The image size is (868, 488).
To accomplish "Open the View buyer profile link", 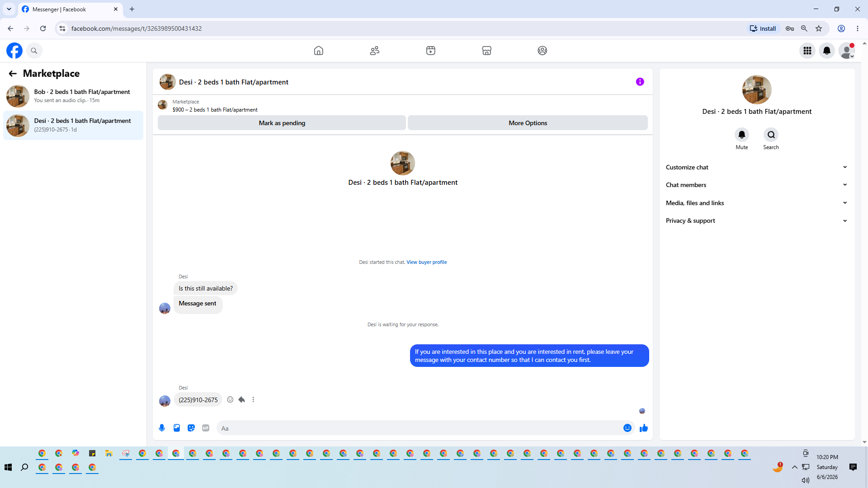I will click(427, 262).
